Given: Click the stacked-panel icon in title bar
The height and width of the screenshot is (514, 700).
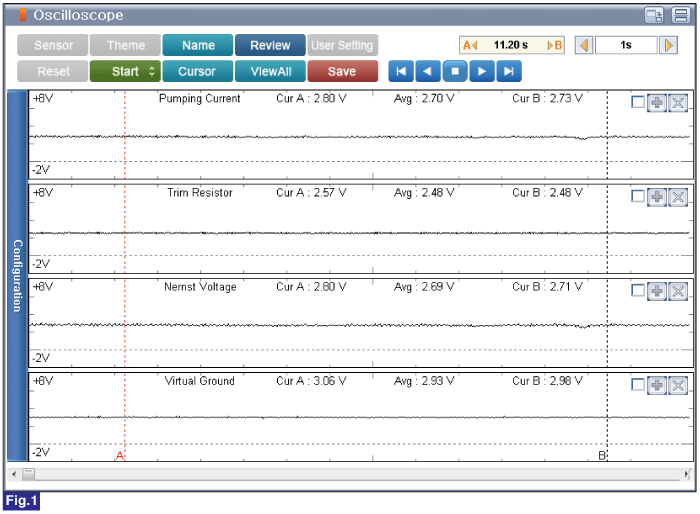Looking at the screenshot, I should point(681,15).
